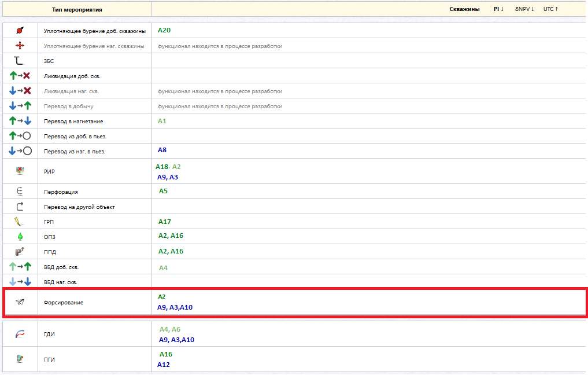
Task: Open well A17 in ГРП row
Action: (x=165, y=222)
